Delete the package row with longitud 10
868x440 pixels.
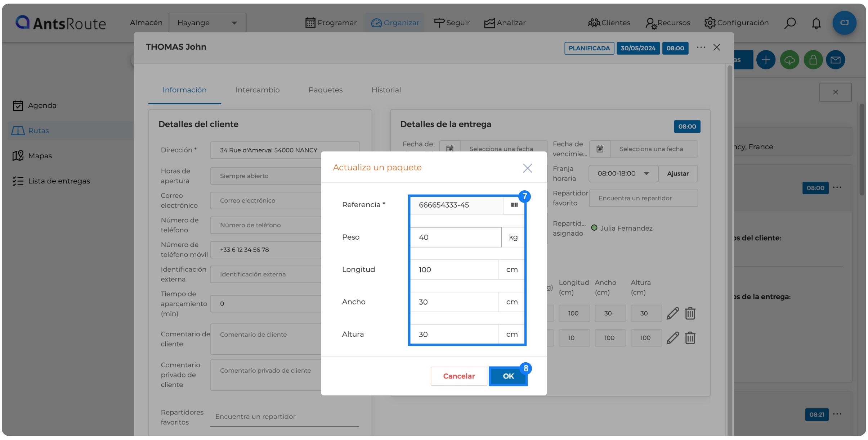tap(690, 338)
